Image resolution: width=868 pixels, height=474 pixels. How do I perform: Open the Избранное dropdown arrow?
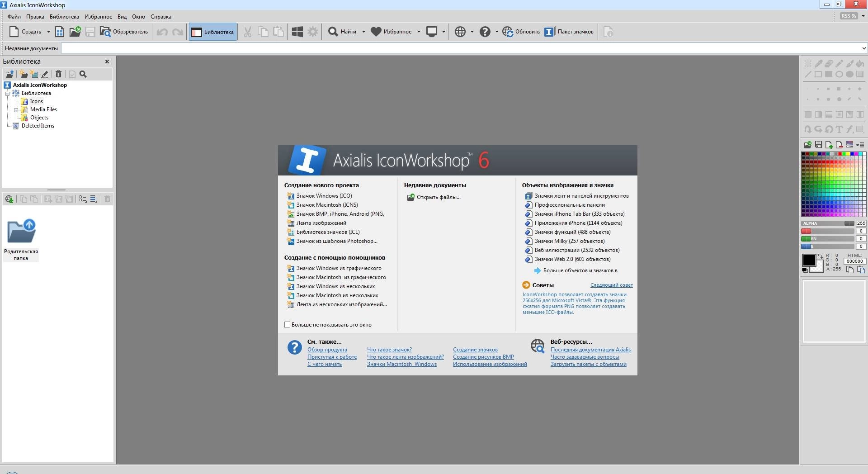coord(419,32)
